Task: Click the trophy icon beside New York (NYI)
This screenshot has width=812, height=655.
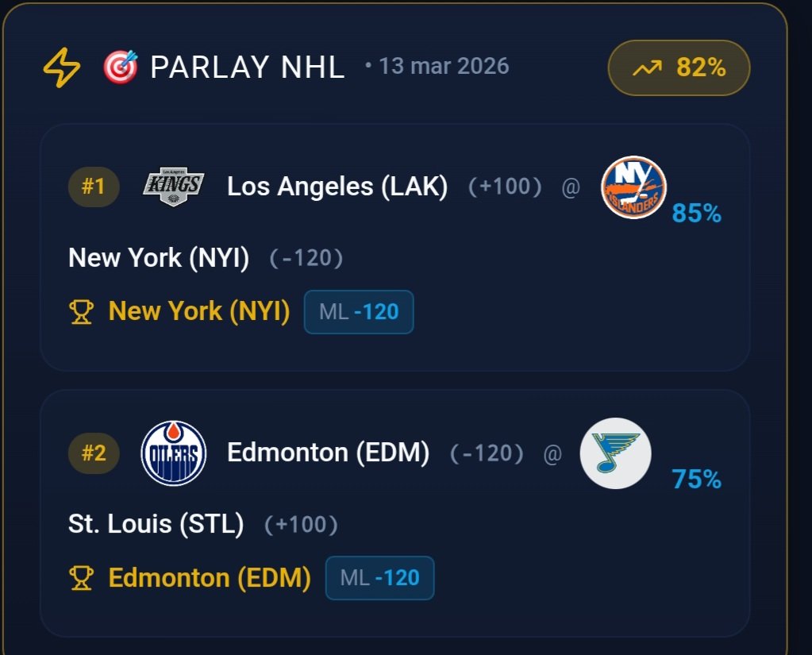Action: (82, 312)
